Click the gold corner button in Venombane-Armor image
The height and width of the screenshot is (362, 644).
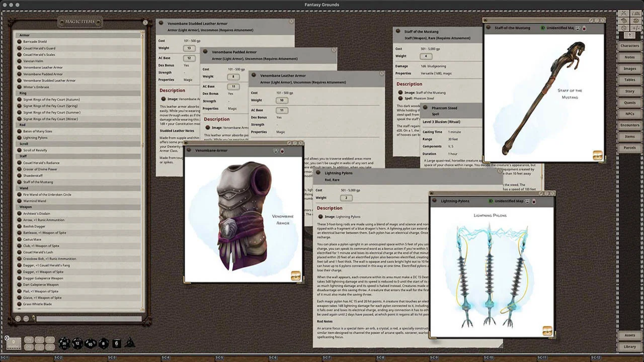click(x=296, y=276)
